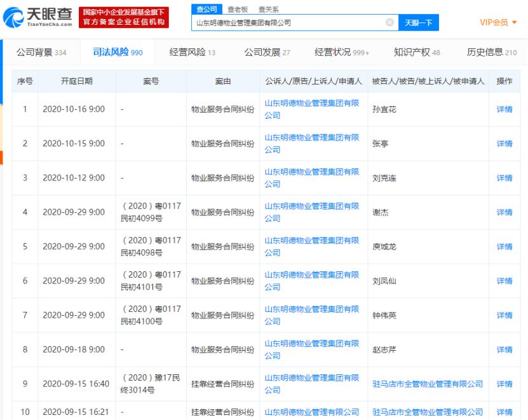This screenshot has height=420, width=528.
Task: Switch to the 查公司 search tab
Action: pos(206,9)
